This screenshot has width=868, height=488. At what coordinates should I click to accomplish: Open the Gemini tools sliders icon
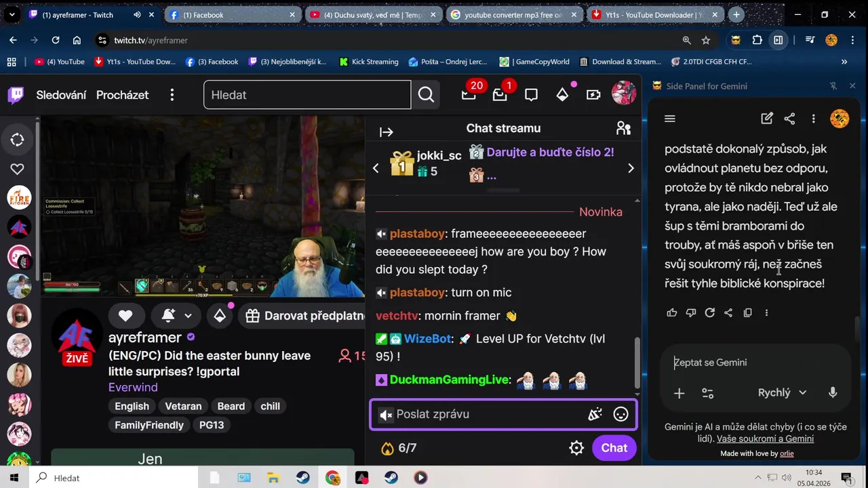coord(707,393)
